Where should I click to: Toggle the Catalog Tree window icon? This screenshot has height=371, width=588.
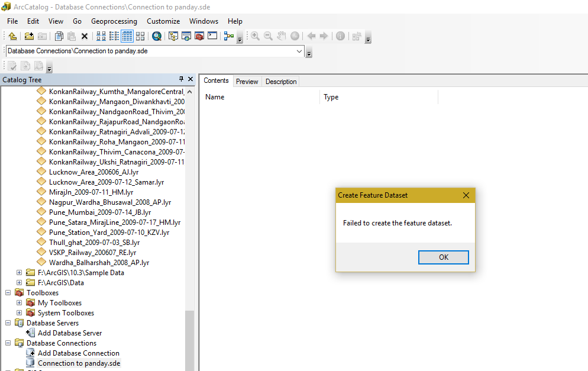[x=173, y=36]
